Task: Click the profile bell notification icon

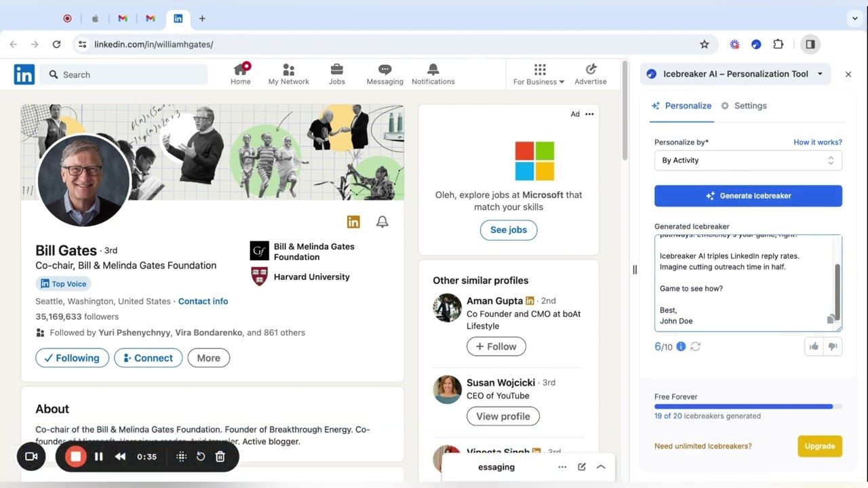Action: tap(382, 222)
